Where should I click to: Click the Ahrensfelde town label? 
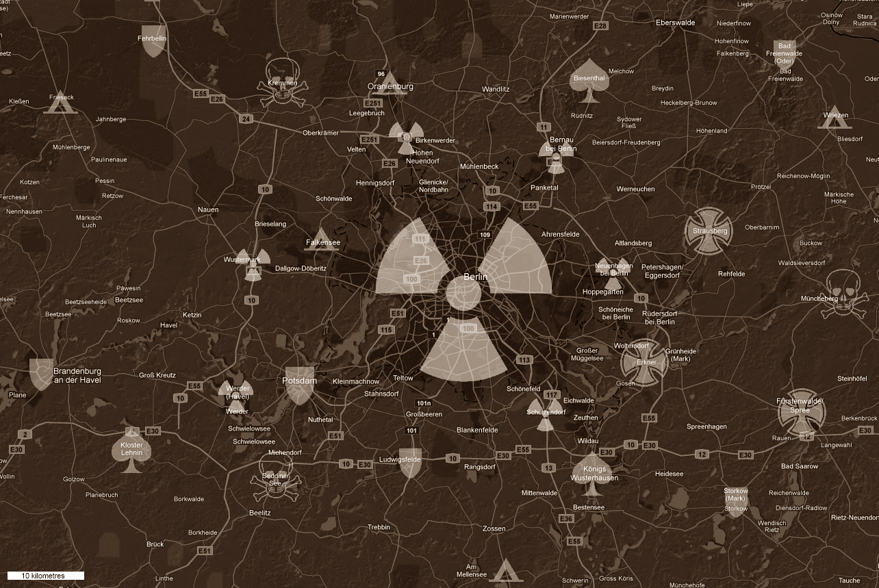click(561, 234)
